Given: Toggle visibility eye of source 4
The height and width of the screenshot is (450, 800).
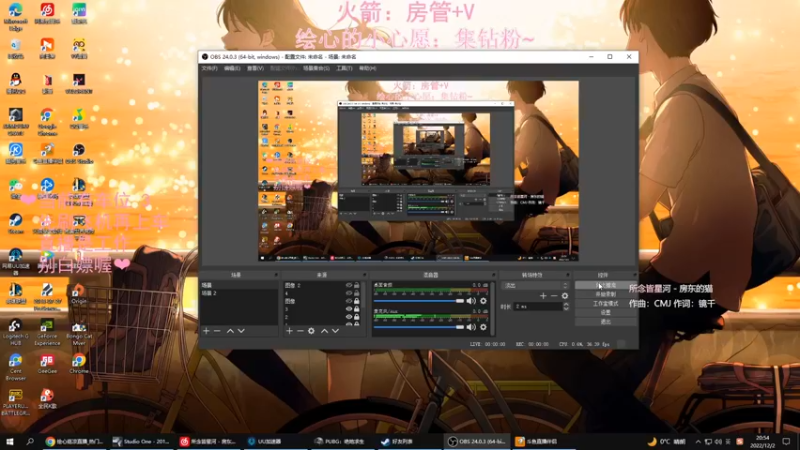Looking at the screenshot, I should [349, 293].
